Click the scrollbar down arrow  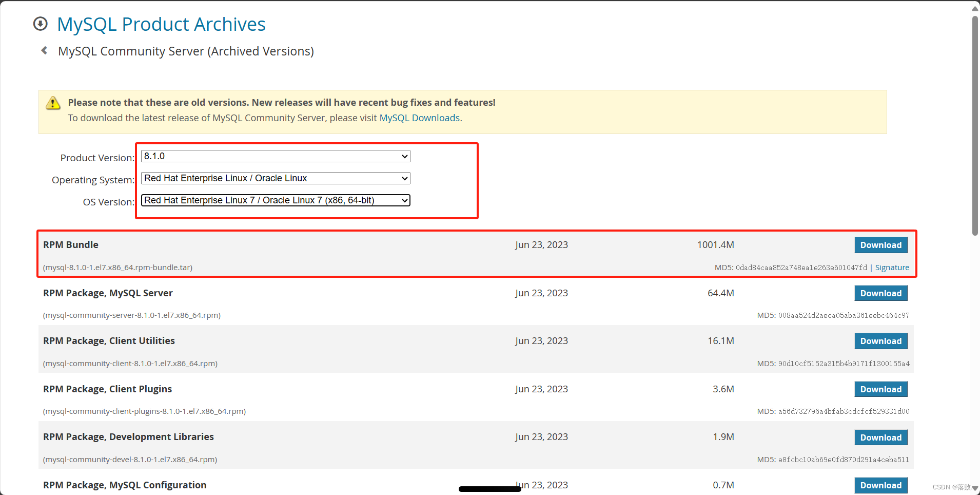[975, 488]
